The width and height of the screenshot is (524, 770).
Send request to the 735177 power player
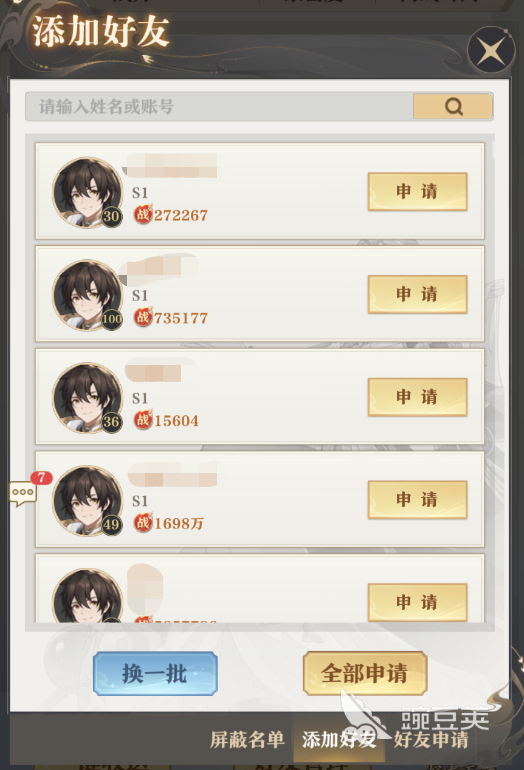417,294
